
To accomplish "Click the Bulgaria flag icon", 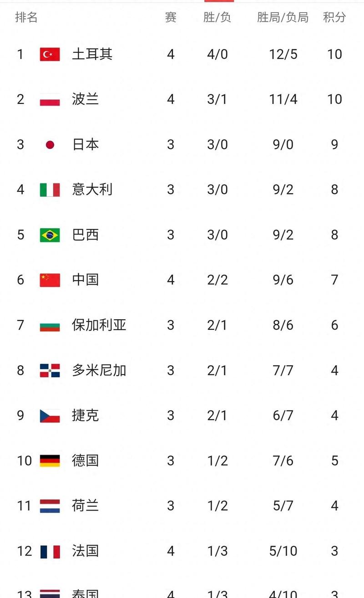I will 50,325.
